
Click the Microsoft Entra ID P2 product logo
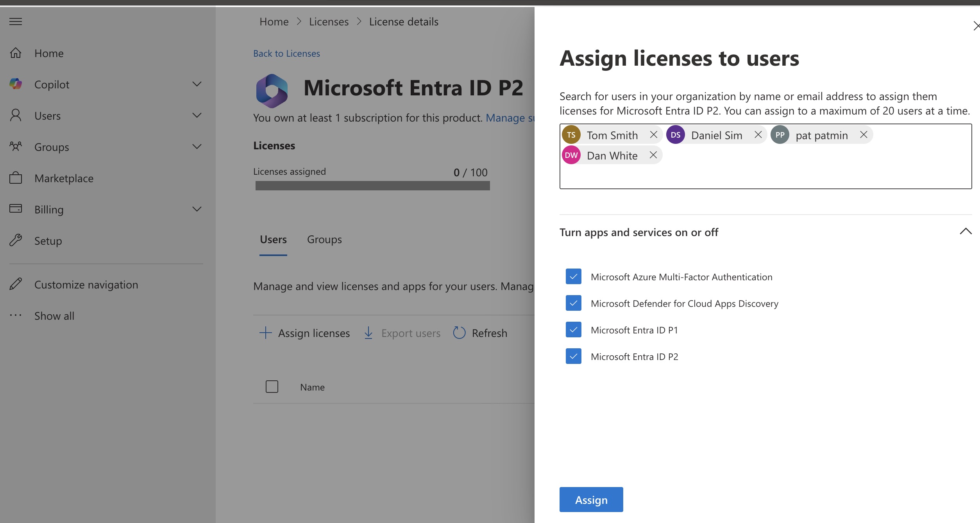(272, 90)
